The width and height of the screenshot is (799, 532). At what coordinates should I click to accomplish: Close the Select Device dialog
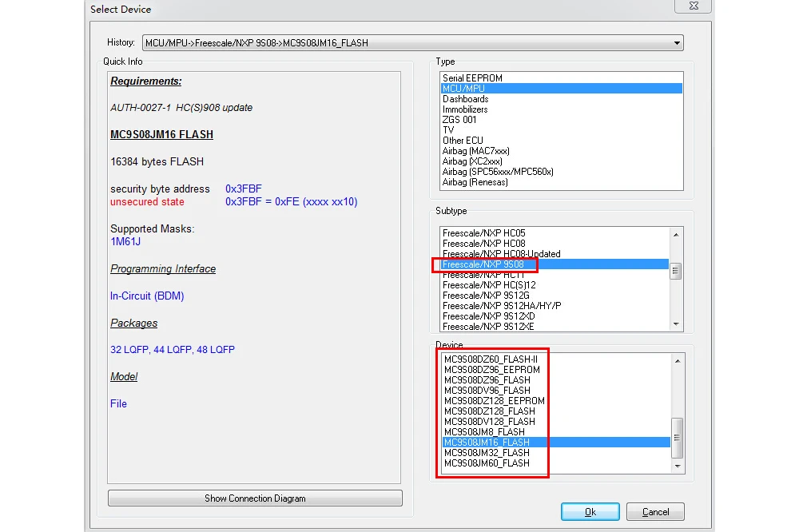point(693,6)
